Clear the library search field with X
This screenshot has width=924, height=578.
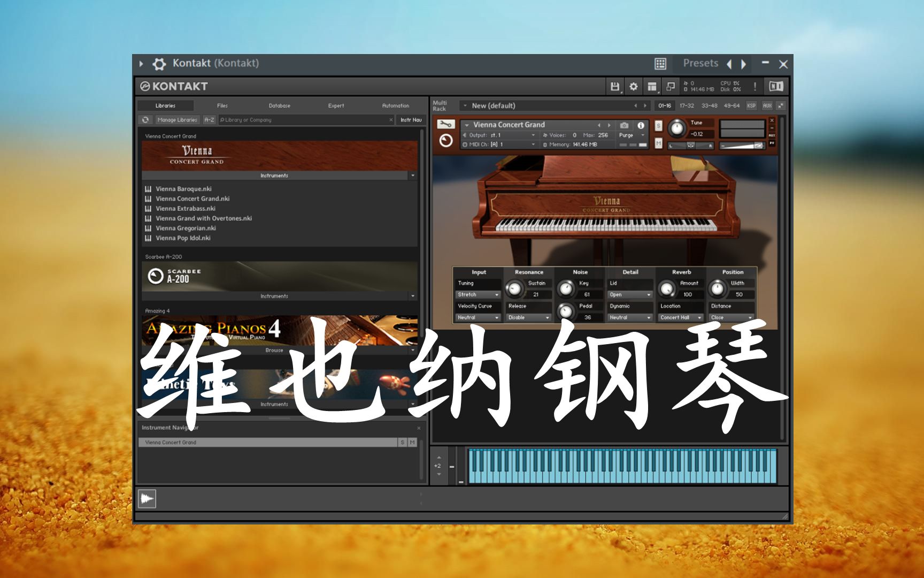[391, 120]
